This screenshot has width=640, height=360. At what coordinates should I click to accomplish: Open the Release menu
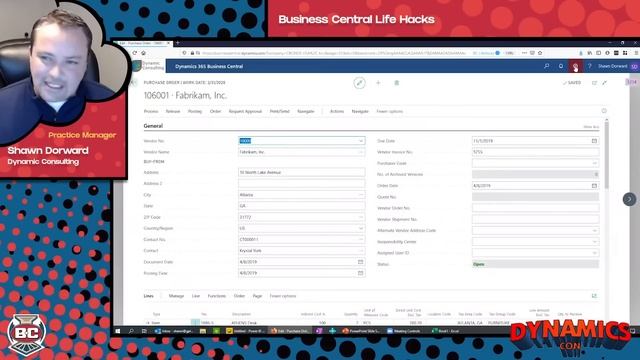tap(173, 111)
